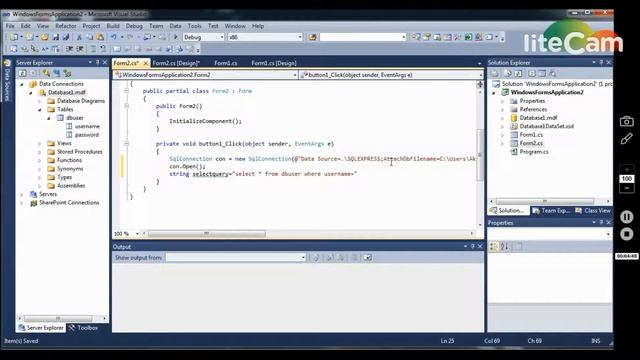The width and height of the screenshot is (640, 360).
Task: Toggle auto-hide pin on Solution Explorer
Action: click(x=601, y=62)
